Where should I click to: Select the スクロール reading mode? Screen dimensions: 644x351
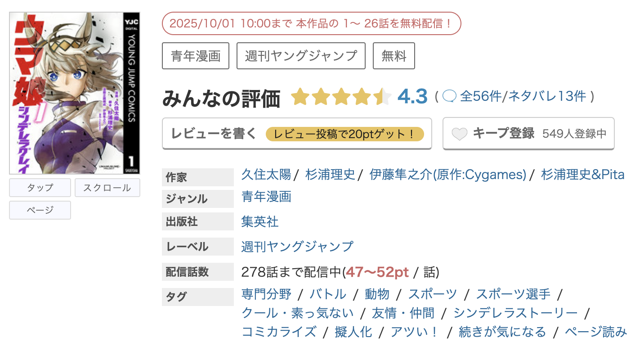(107, 188)
